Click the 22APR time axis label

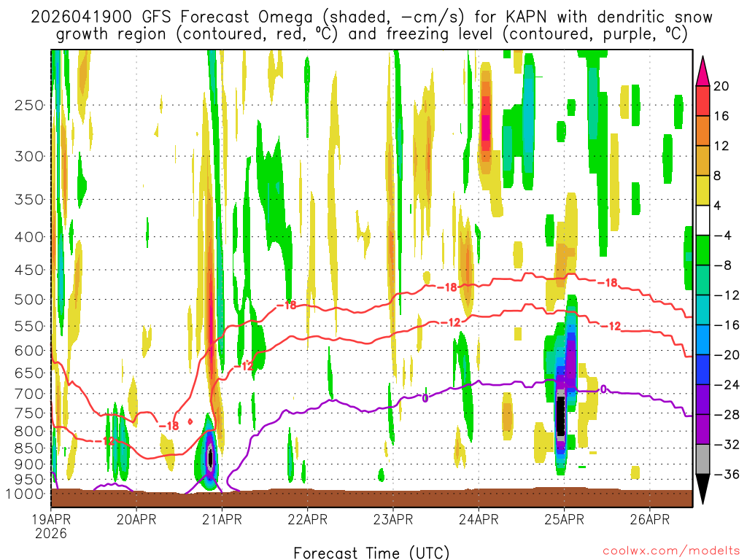coord(307,519)
